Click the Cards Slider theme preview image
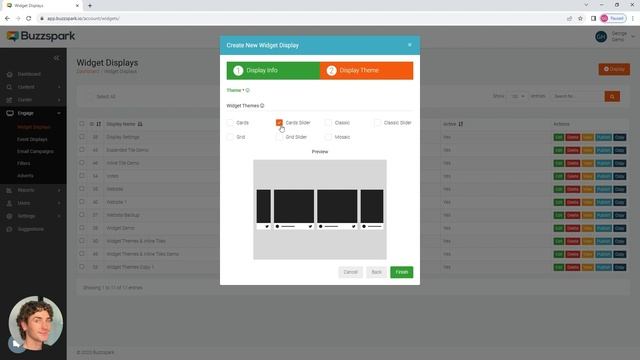 (320, 209)
